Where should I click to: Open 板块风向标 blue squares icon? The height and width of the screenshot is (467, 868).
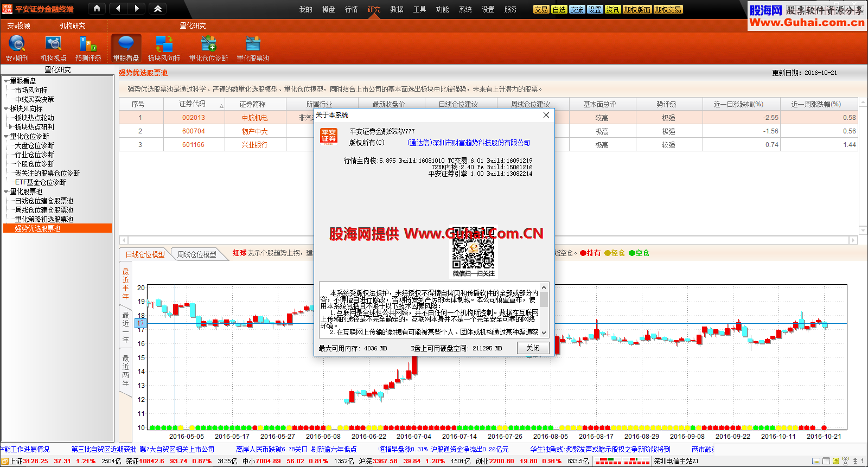(164, 43)
